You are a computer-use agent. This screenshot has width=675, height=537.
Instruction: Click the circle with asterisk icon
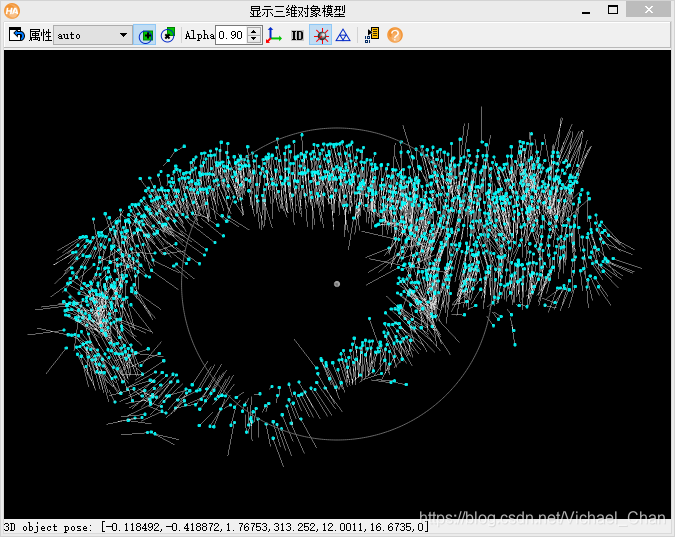tap(168, 35)
